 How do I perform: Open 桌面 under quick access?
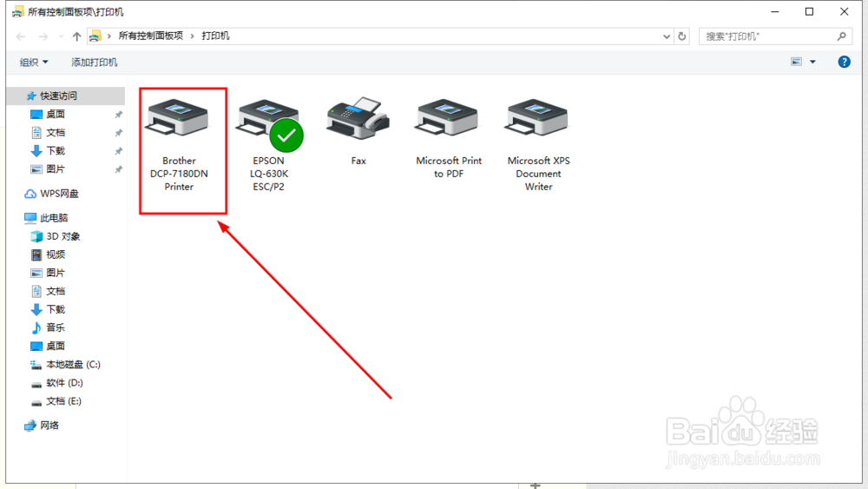click(48, 114)
